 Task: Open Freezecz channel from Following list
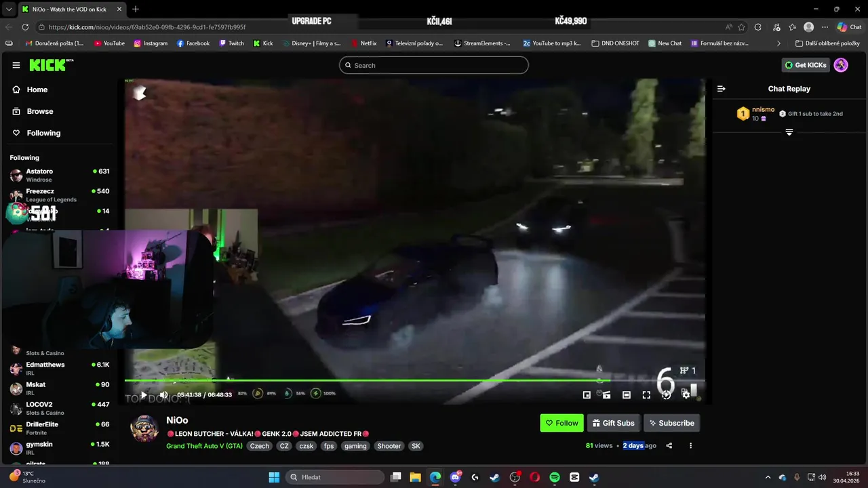point(60,195)
